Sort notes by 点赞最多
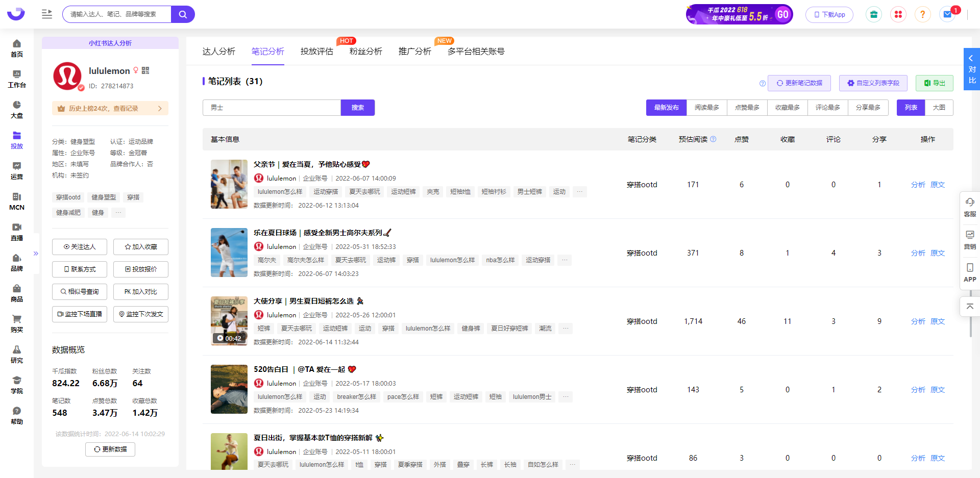980x478 pixels. (747, 108)
